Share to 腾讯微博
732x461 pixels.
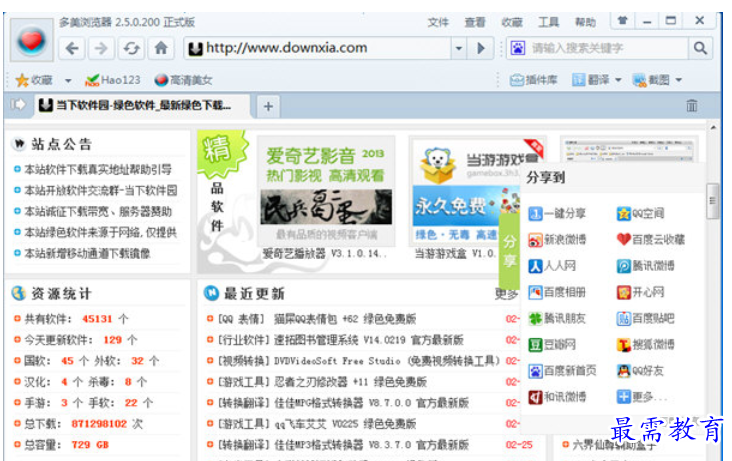(x=645, y=266)
